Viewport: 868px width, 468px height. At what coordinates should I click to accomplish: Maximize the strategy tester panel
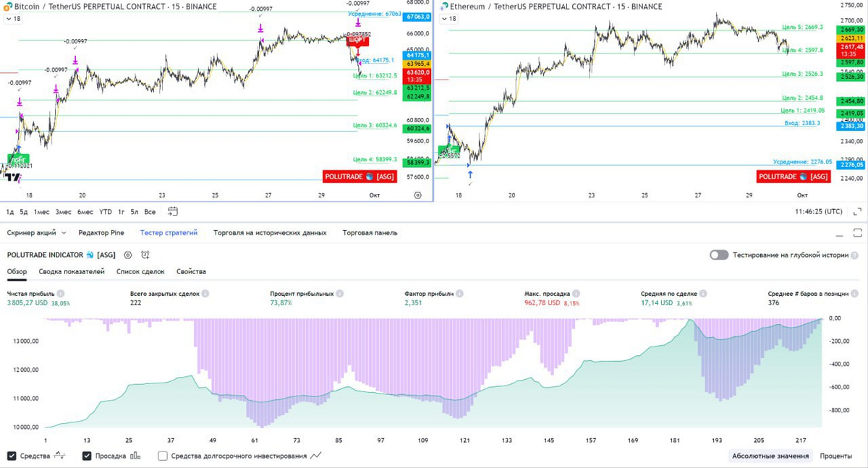pos(857,233)
